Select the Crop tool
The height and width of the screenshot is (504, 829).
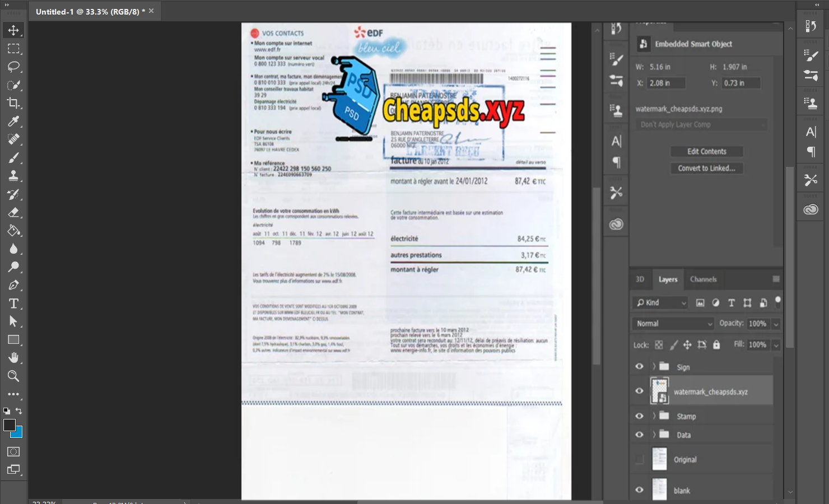[13, 103]
